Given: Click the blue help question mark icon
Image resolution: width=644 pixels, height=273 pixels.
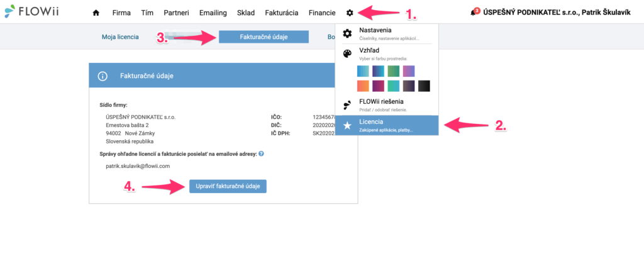Looking at the screenshot, I should (x=261, y=153).
